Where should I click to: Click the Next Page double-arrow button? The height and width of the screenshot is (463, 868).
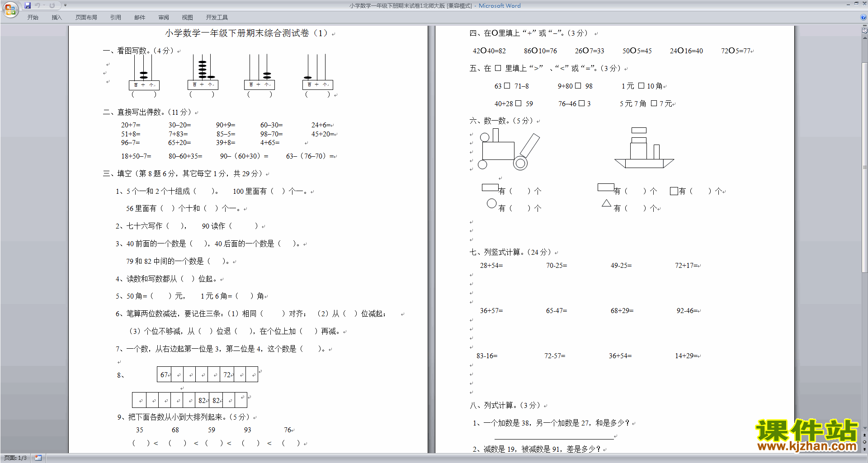(864, 449)
